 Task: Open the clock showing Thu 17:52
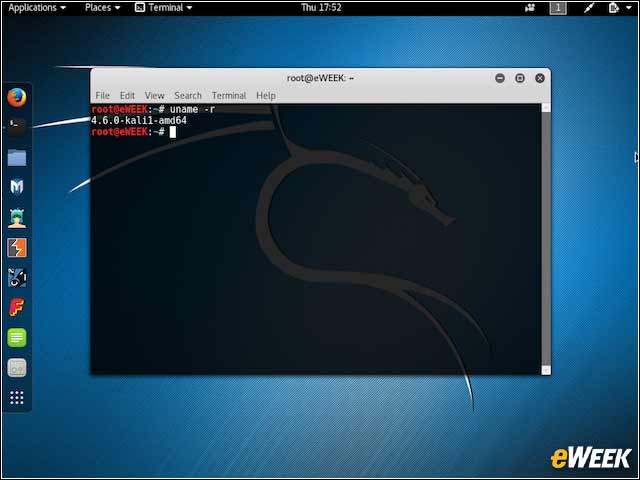(x=321, y=8)
